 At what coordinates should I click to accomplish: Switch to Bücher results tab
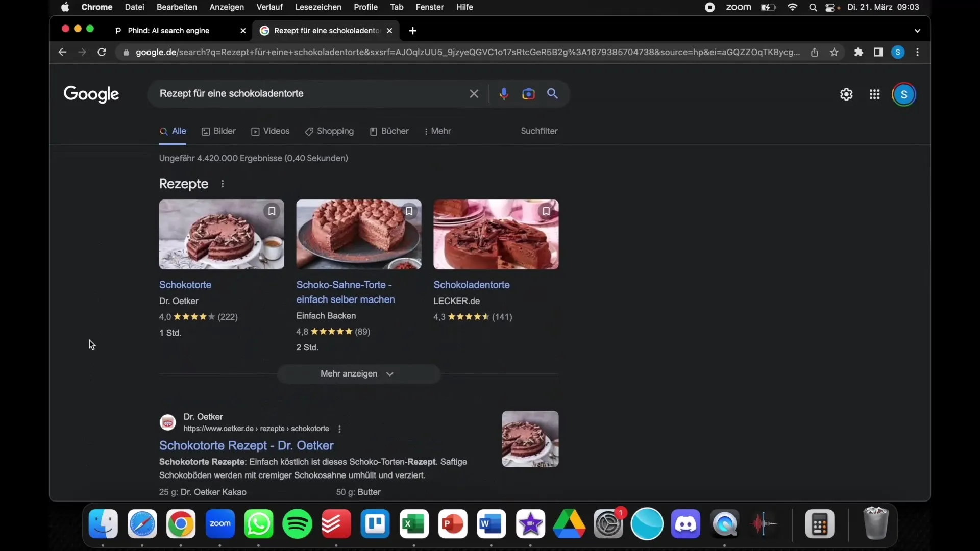(389, 131)
